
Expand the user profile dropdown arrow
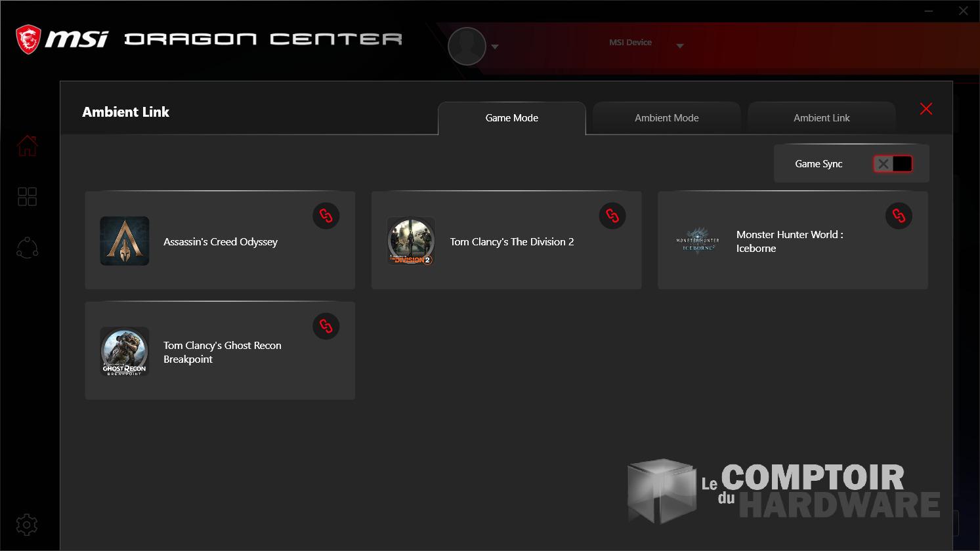point(495,47)
